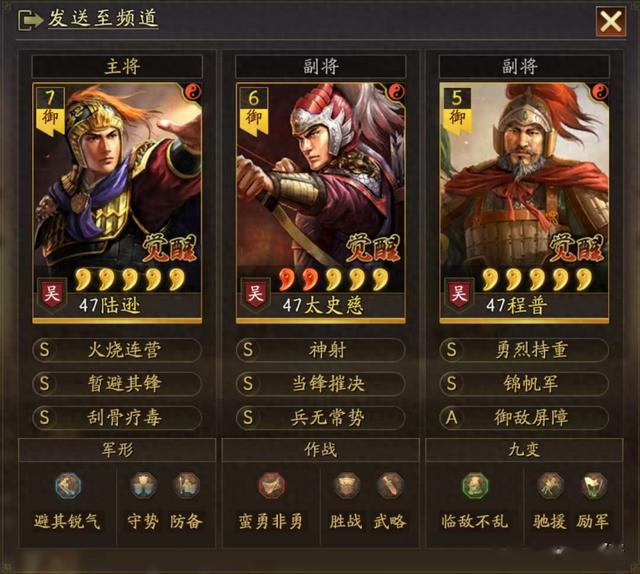
Task: Switch to the 军形 tab header
Action: coord(117,450)
